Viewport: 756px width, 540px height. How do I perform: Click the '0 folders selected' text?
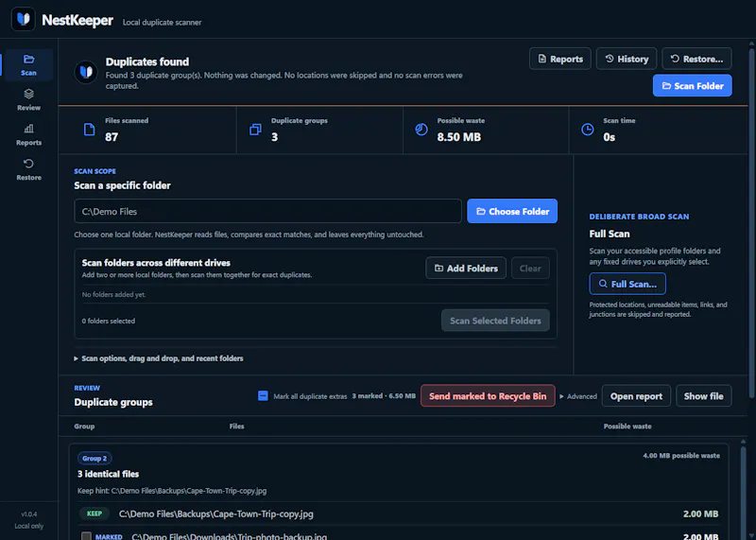pos(109,321)
